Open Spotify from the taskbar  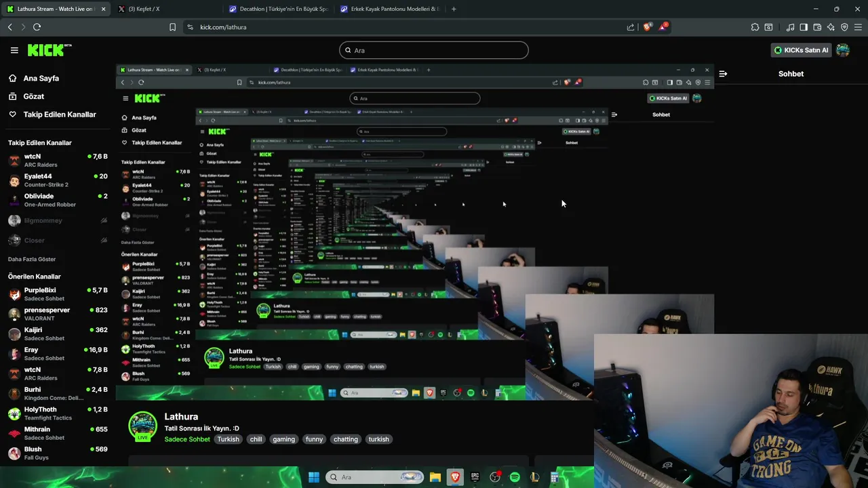[515, 477]
